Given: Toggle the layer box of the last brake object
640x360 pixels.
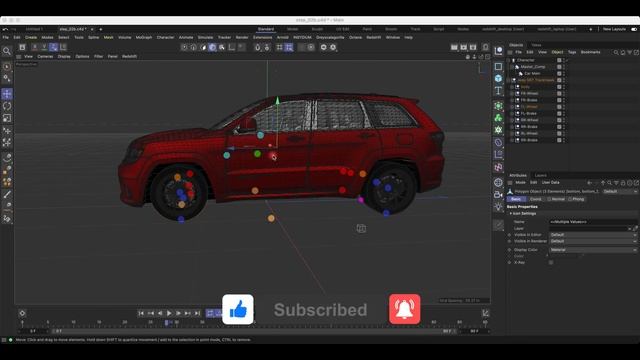Looking at the screenshot, I should click(x=559, y=140).
